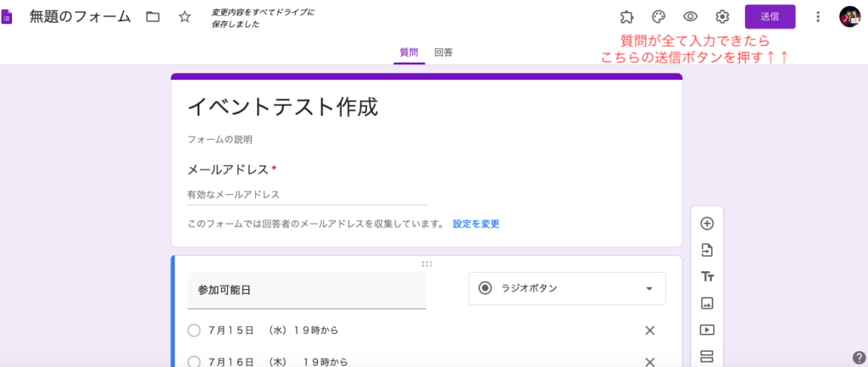Image resolution: width=868 pixels, height=367 pixels.
Task: Import questions icon in side toolbar
Action: [x=707, y=250]
